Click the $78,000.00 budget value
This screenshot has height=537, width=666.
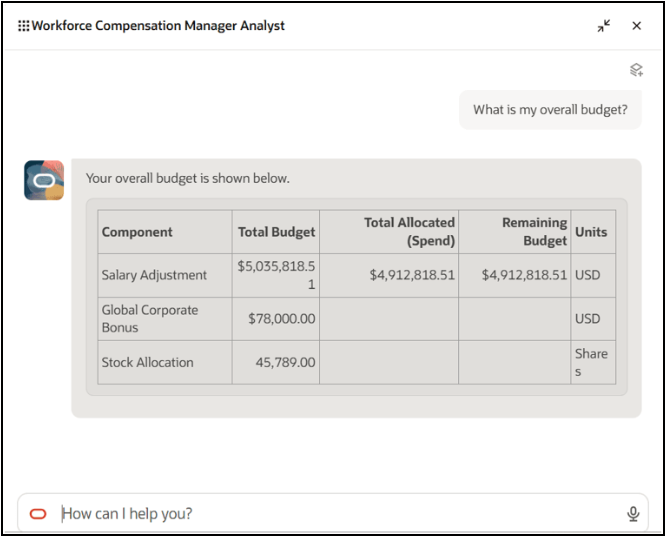tap(282, 319)
